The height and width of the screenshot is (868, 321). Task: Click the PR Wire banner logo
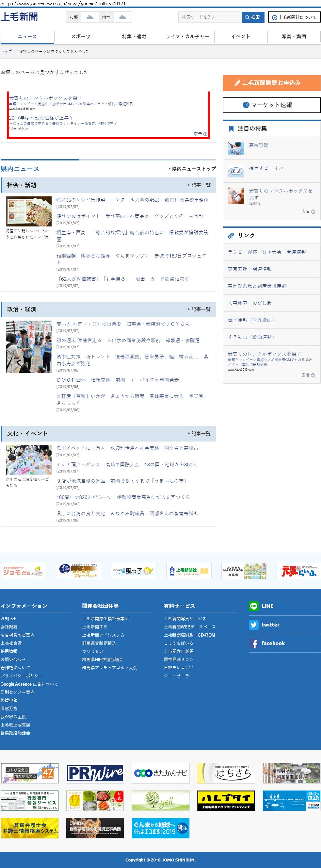(x=95, y=773)
